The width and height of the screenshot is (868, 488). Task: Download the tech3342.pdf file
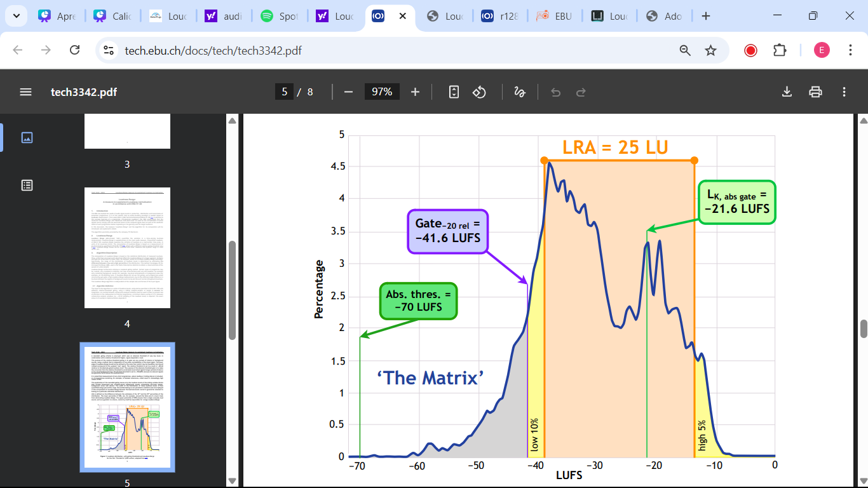787,92
